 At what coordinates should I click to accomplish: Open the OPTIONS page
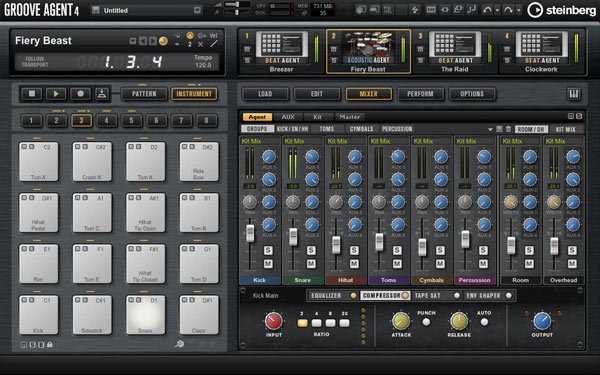click(x=472, y=94)
